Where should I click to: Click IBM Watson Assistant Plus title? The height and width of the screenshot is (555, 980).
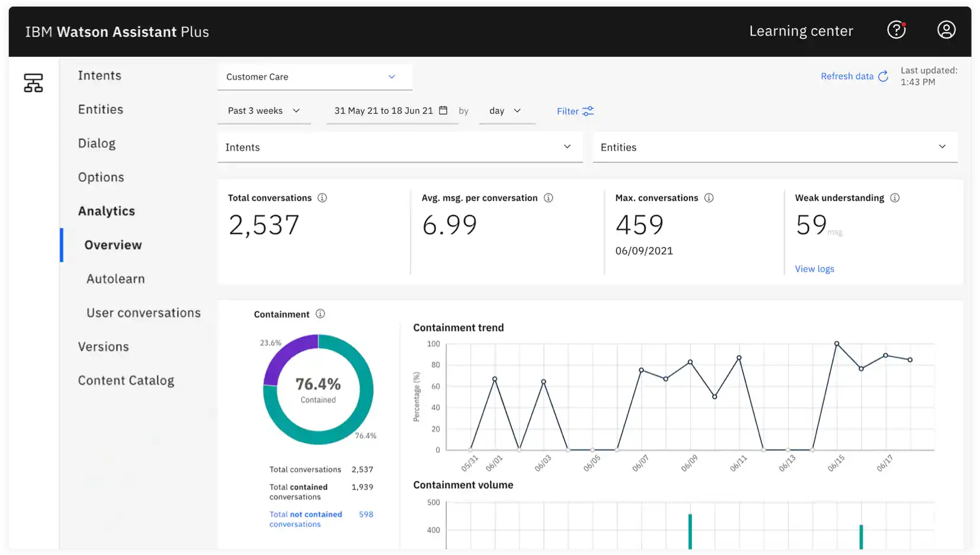pyautogui.click(x=117, y=31)
